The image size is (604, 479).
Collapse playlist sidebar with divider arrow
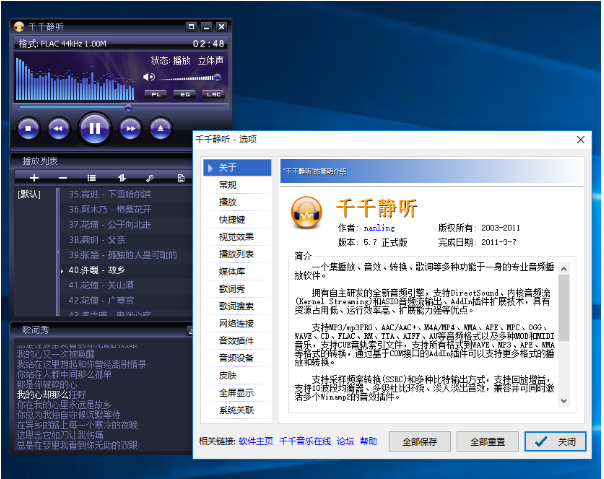click(58, 252)
